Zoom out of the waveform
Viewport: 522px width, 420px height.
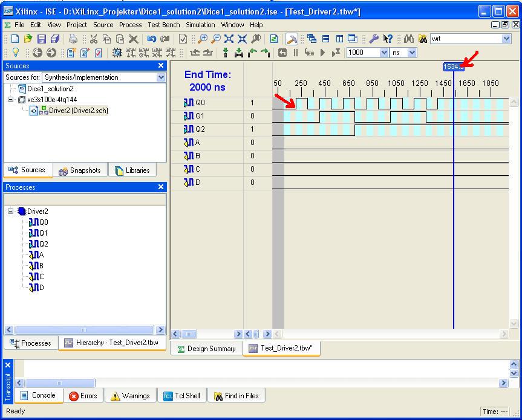[x=216, y=39]
